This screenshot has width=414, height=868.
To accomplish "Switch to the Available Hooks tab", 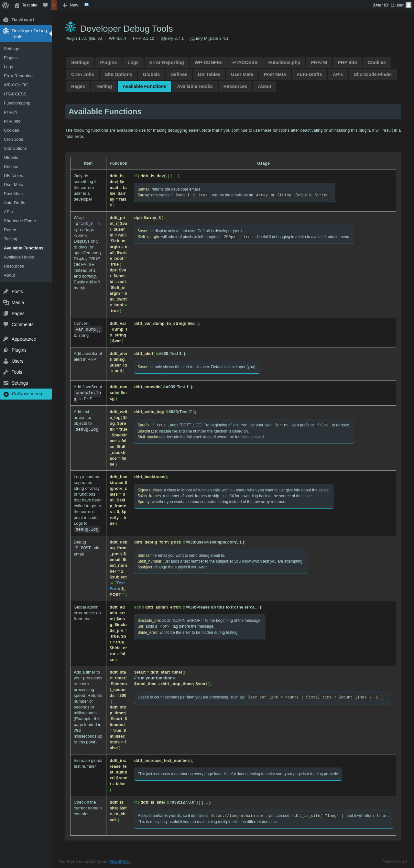I will [x=194, y=86].
